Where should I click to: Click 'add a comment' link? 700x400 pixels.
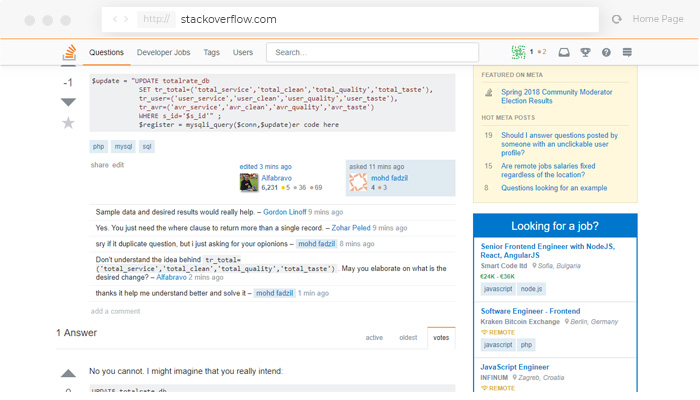[115, 311]
